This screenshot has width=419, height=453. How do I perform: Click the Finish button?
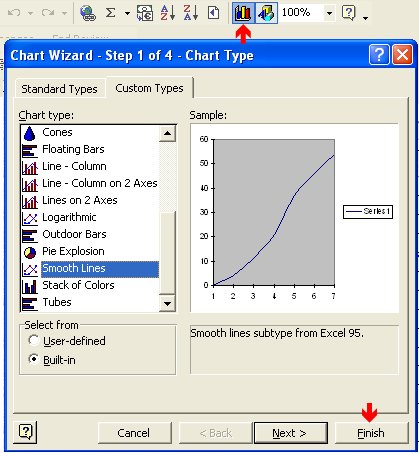pyautogui.click(x=371, y=433)
